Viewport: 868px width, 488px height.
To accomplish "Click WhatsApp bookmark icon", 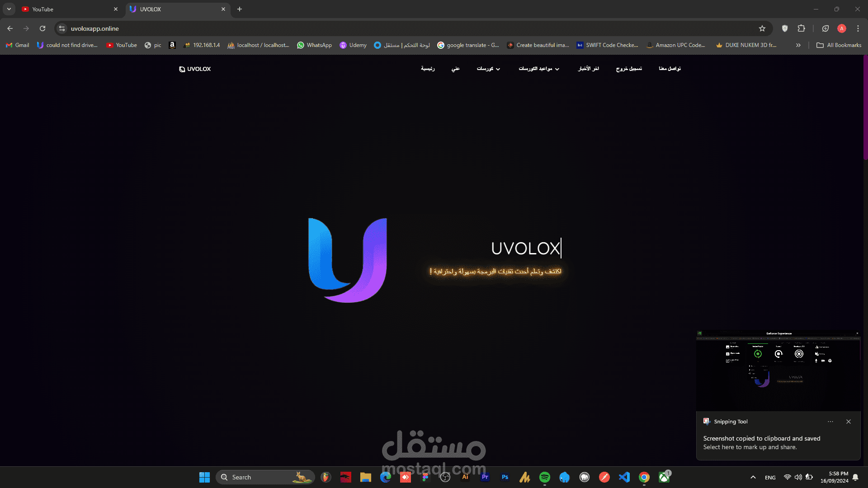I will [x=300, y=45].
